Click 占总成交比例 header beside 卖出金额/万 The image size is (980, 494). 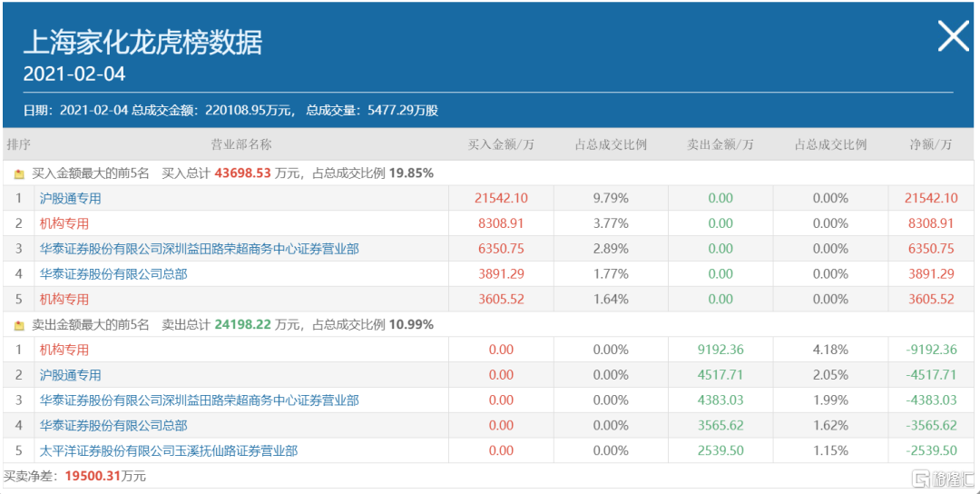click(x=830, y=145)
